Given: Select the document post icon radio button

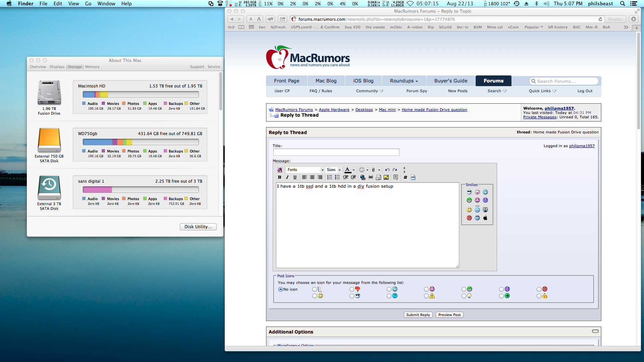Looking at the screenshot, I should (314, 289).
